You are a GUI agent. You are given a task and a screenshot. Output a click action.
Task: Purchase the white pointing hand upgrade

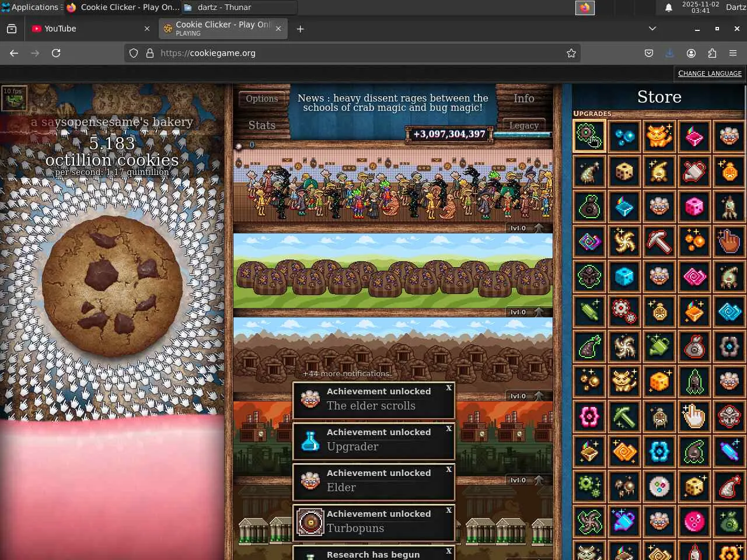[x=694, y=416]
